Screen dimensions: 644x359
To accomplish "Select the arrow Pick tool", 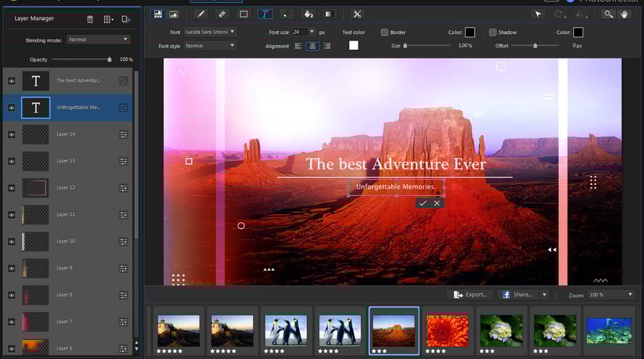I will [538, 14].
